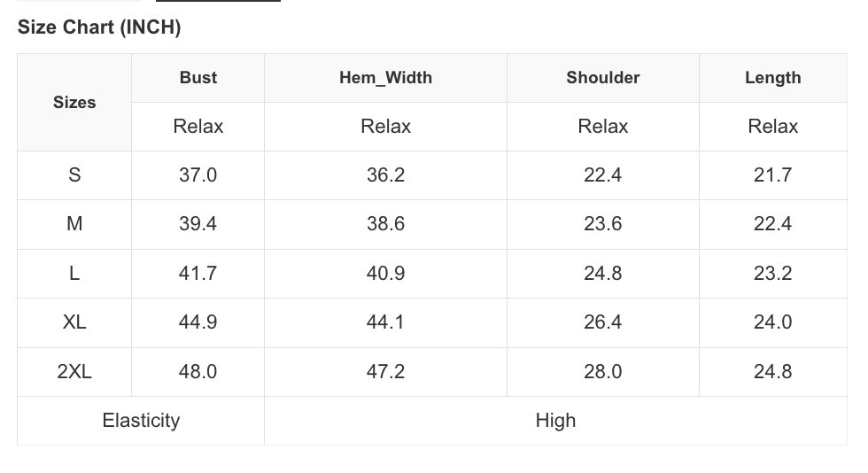Click the XL length value 24.0

[772, 322]
